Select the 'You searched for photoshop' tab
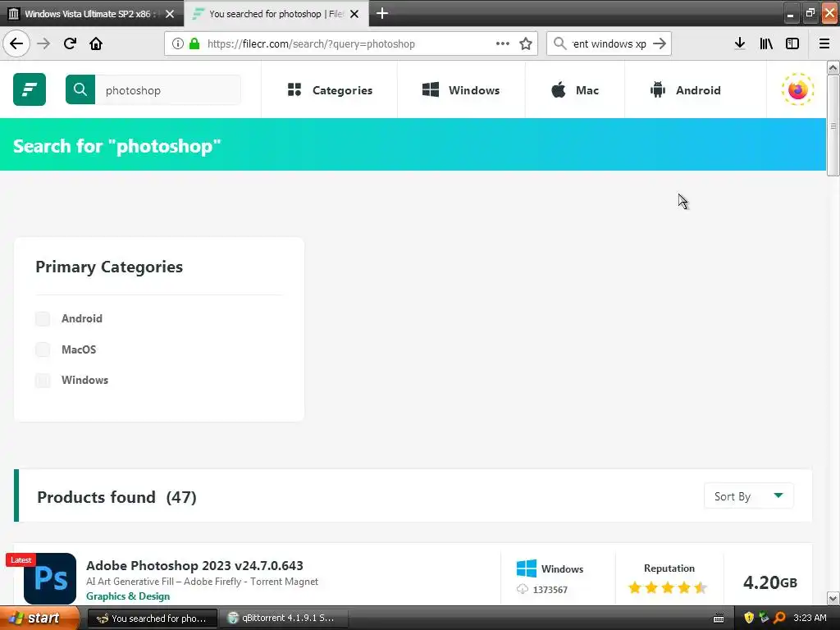 [276, 14]
